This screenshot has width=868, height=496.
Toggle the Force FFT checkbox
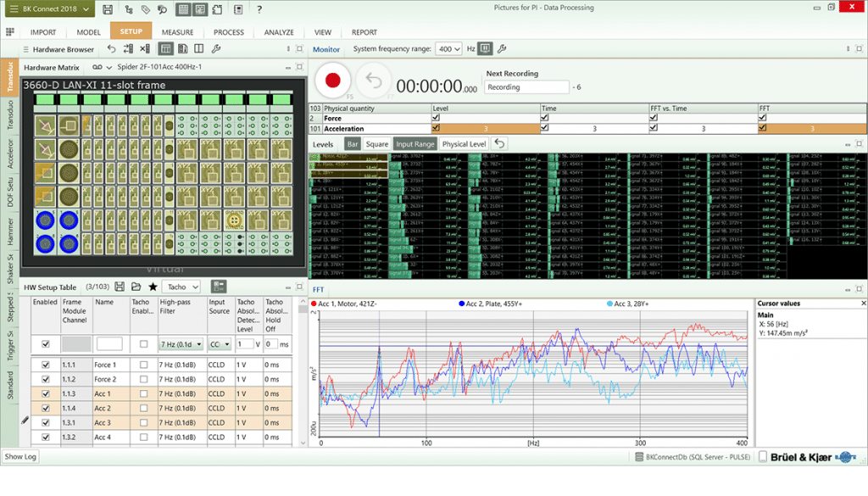click(764, 119)
